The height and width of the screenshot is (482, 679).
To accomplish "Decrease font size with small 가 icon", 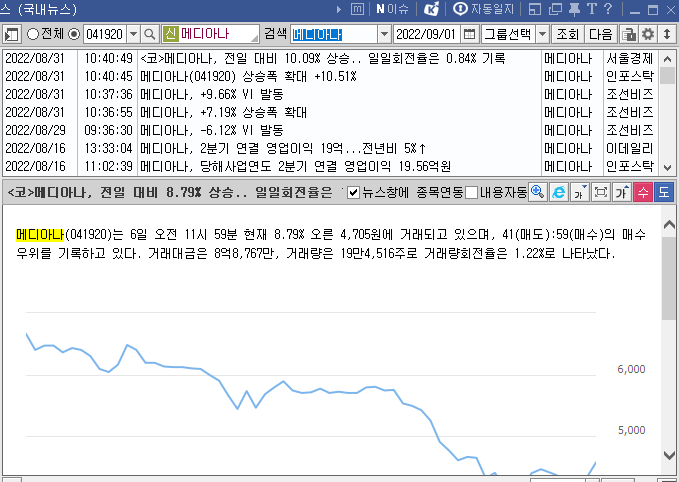I will [x=580, y=192].
